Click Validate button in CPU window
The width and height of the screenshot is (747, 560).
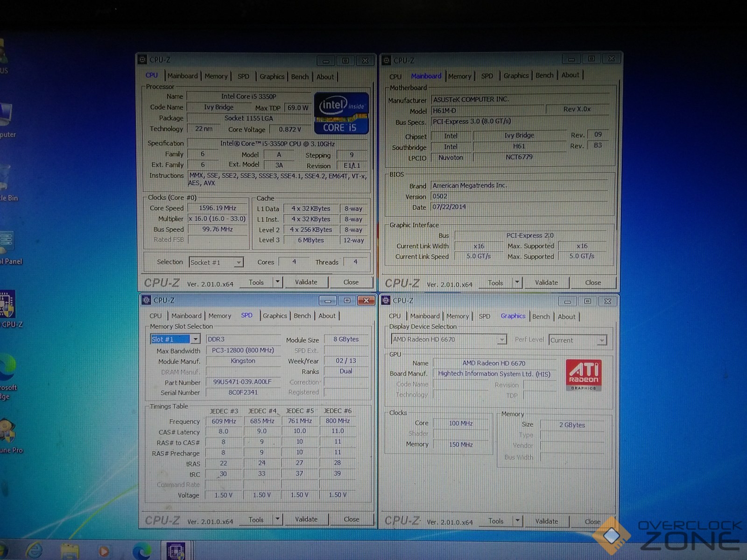[306, 282]
